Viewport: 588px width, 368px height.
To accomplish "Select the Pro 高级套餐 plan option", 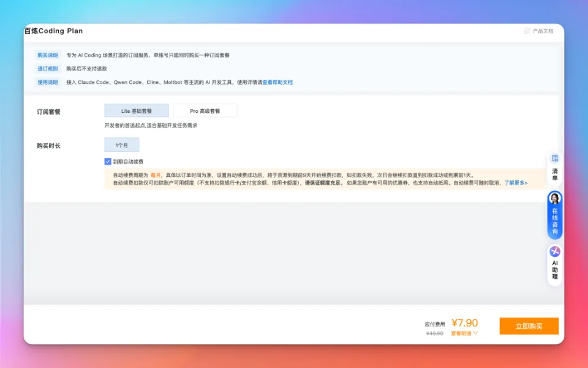I will tap(205, 111).
